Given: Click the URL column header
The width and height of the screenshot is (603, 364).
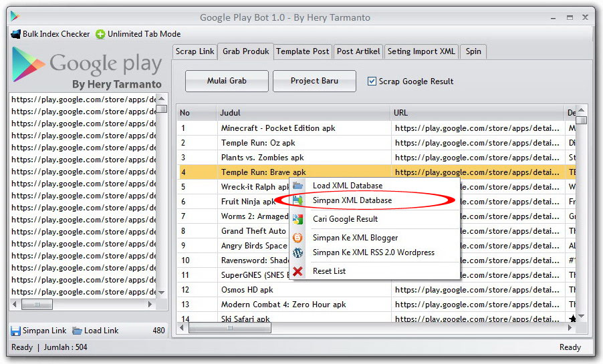Looking at the screenshot, I should (x=477, y=113).
